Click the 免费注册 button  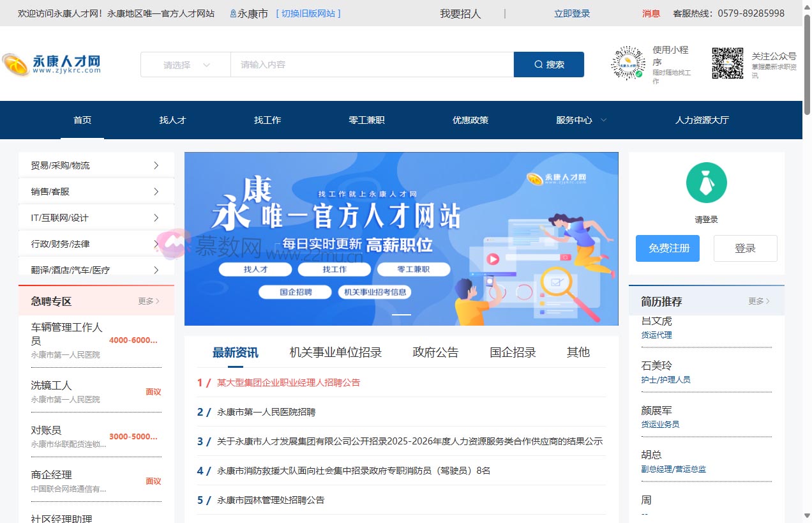(x=667, y=248)
